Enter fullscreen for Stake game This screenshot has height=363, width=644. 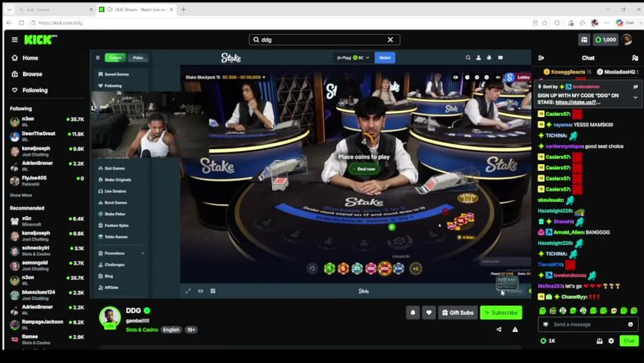click(x=188, y=291)
